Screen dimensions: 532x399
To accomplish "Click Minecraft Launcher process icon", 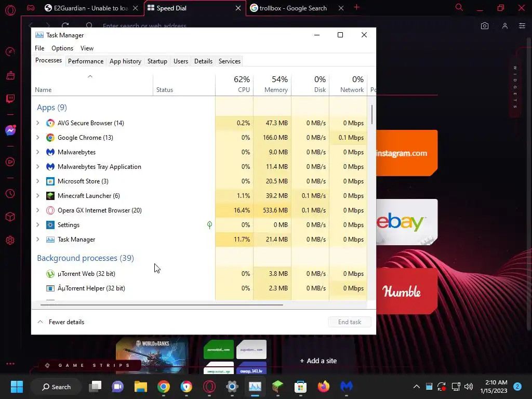I will (50, 196).
